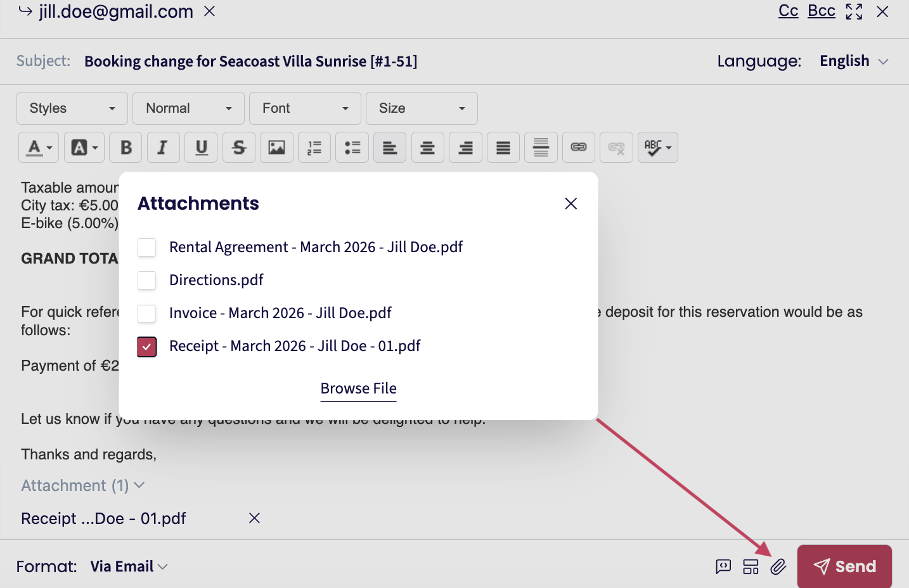Click the Receipt - March 2026 - Jill Doe - 01.pdf filename
This screenshot has height=588, width=909.
(x=295, y=346)
